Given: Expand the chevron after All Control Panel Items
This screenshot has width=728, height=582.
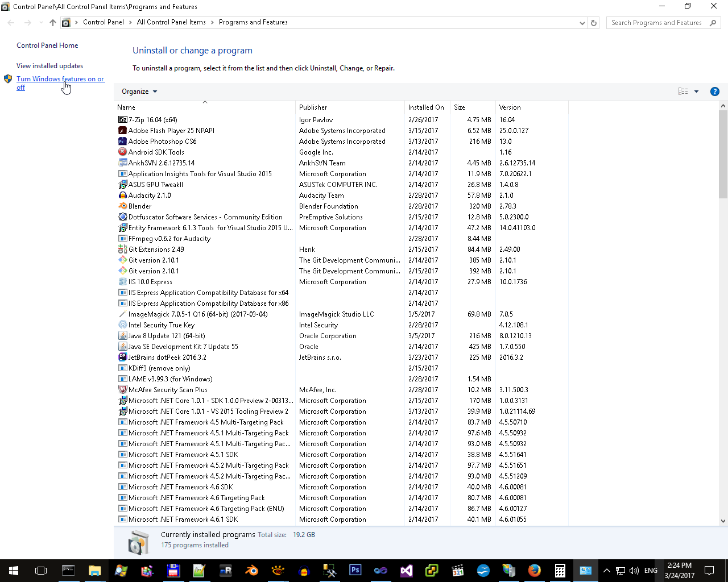Looking at the screenshot, I should [212, 23].
